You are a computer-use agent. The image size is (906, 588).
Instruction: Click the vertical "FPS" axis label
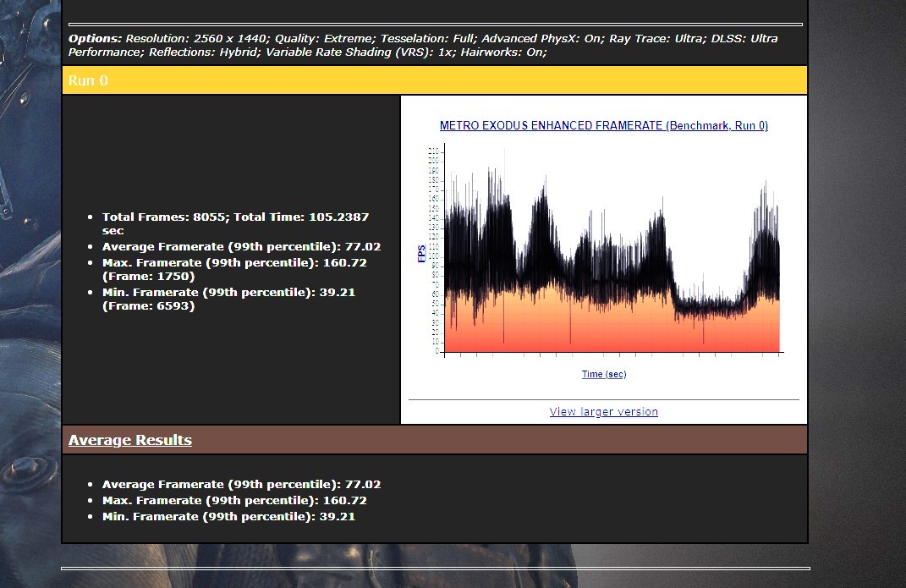[x=421, y=254]
